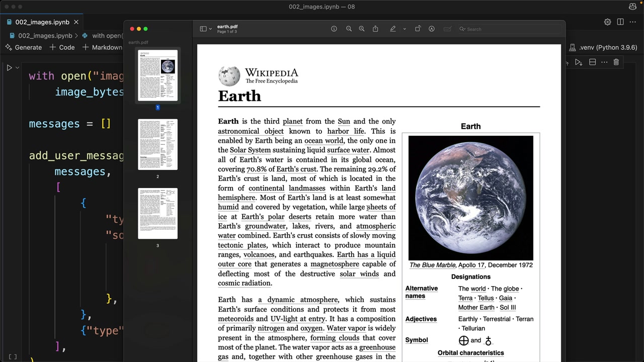The height and width of the screenshot is (362, 644).
Task: Show the Markup toolbar
Action: tap(432, 29)
